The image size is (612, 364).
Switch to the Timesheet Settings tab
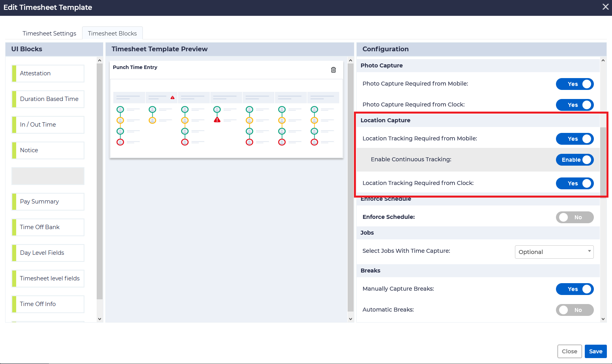pyautogui.click(x=49, y=34)
